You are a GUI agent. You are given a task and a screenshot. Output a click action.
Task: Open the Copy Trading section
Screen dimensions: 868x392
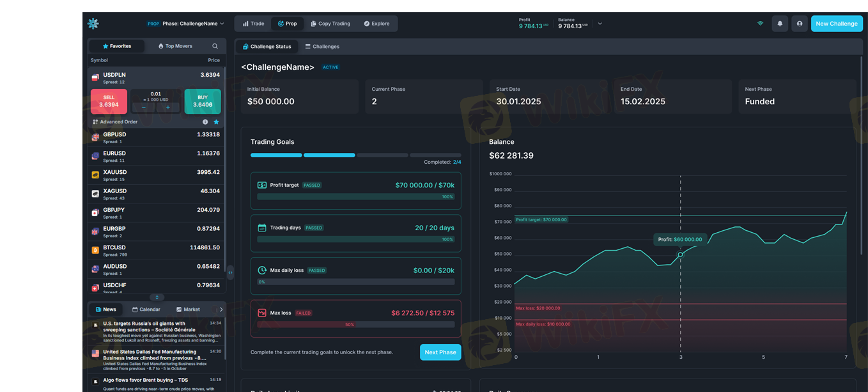point(330,24)
